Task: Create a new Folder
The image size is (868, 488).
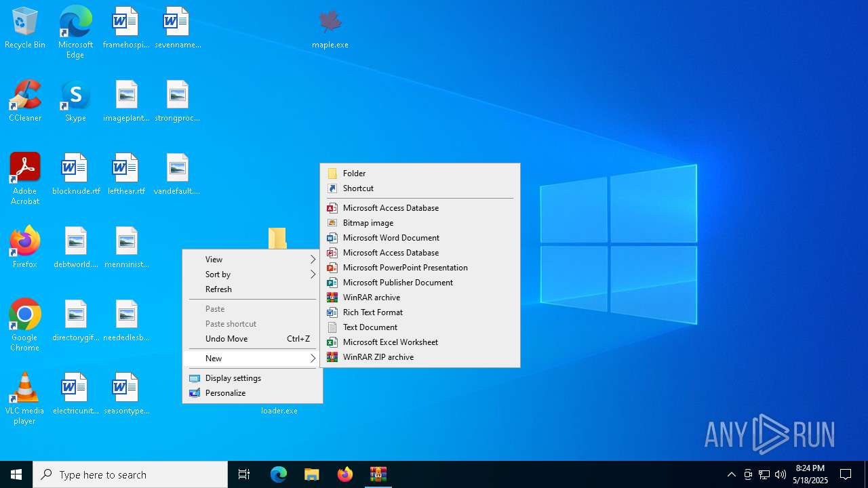Action: tap(420, 174)
